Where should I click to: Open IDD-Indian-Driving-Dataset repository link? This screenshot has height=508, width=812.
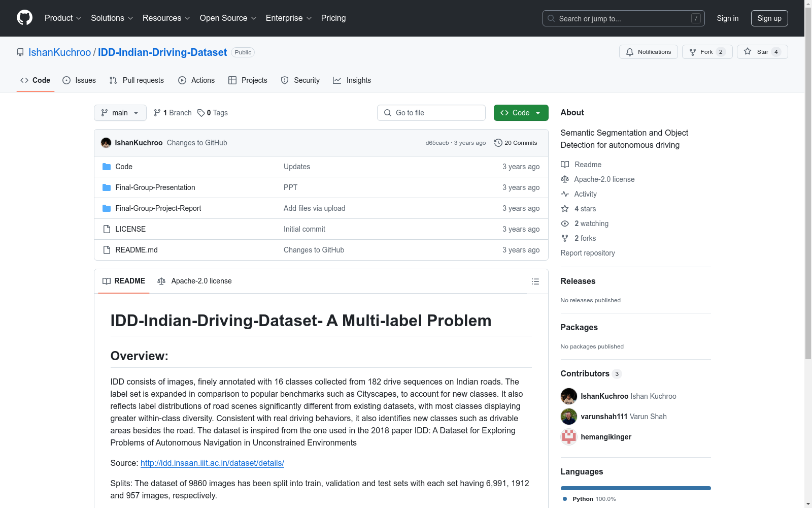tap(162, 52)
